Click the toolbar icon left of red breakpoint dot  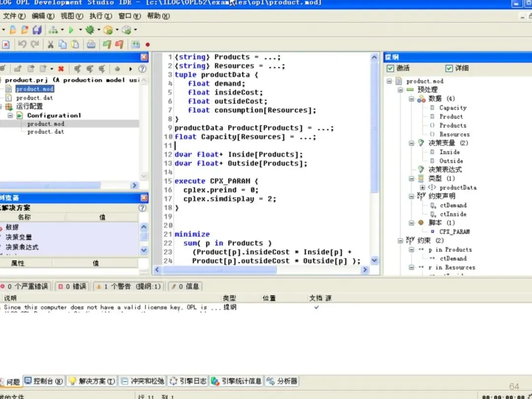(135, 44)
